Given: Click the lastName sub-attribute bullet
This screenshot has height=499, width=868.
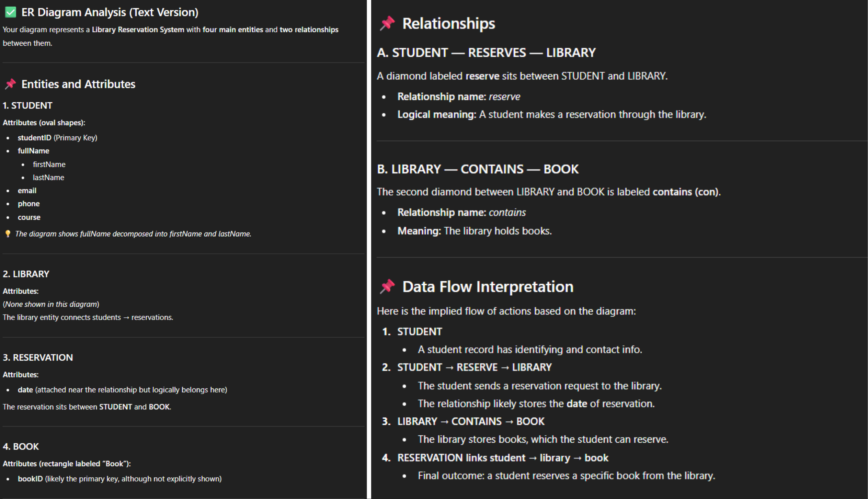Looking at the screenshot, I should tap(48, 178).
